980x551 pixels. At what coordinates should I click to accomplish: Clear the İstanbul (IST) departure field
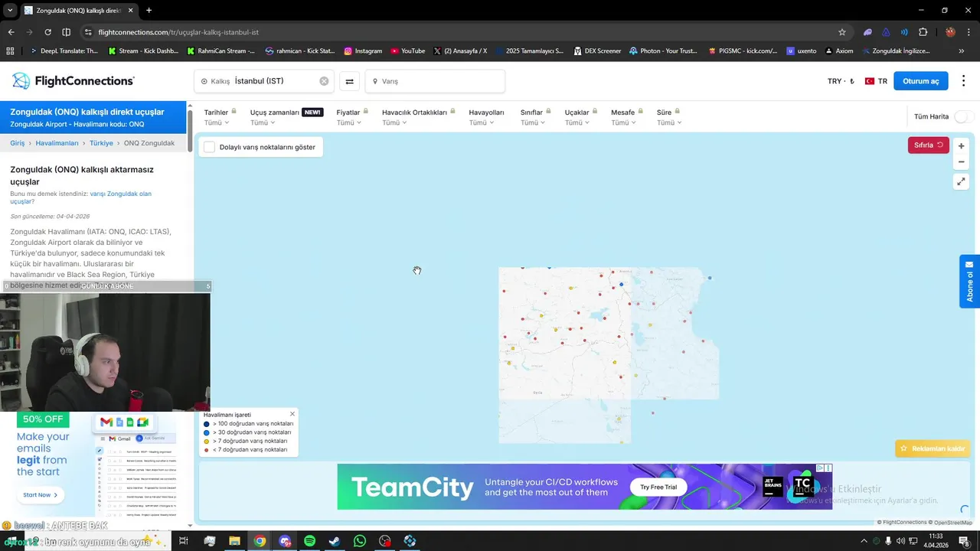(x=324, y=81)
